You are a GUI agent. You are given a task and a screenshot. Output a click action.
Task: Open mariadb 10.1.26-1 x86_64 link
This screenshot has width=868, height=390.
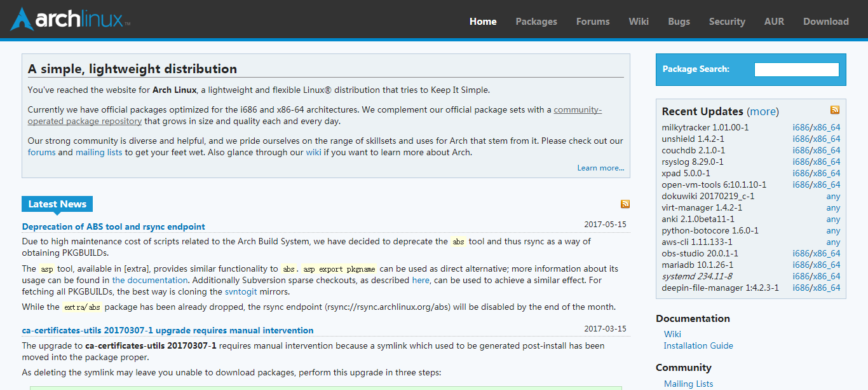point(825,265)
